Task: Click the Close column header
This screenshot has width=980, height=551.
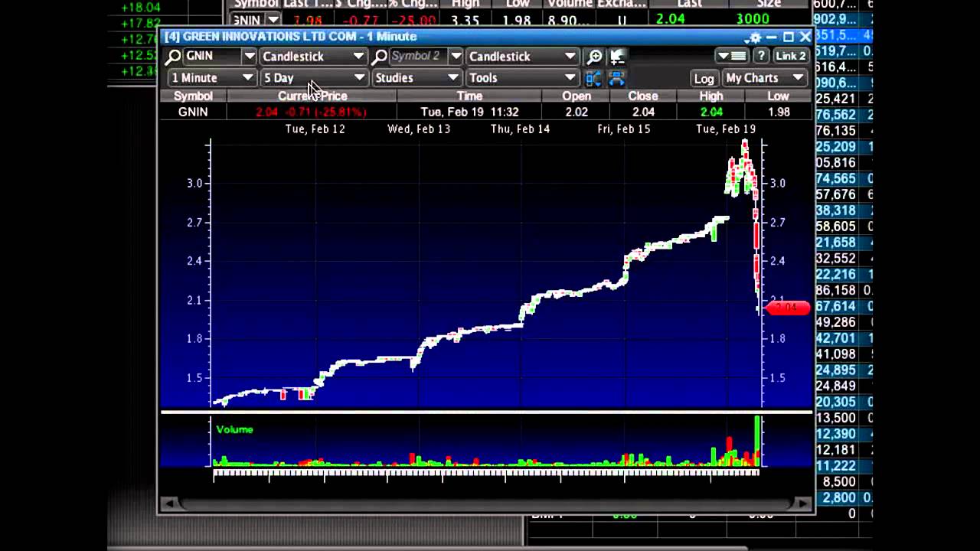Action: [643, 96]
